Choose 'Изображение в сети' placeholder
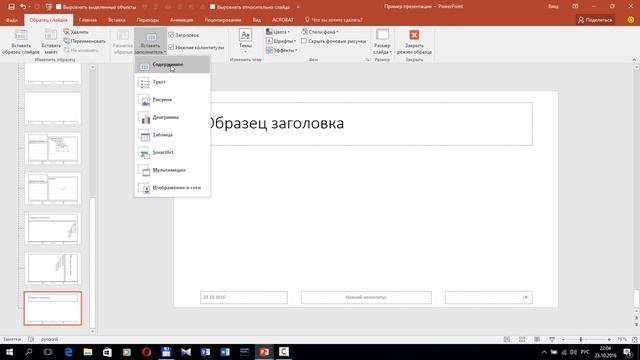 [x=172, y=188]
